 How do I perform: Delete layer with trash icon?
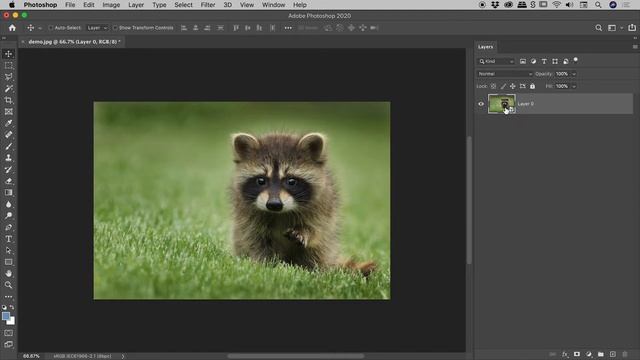(625, 354)
